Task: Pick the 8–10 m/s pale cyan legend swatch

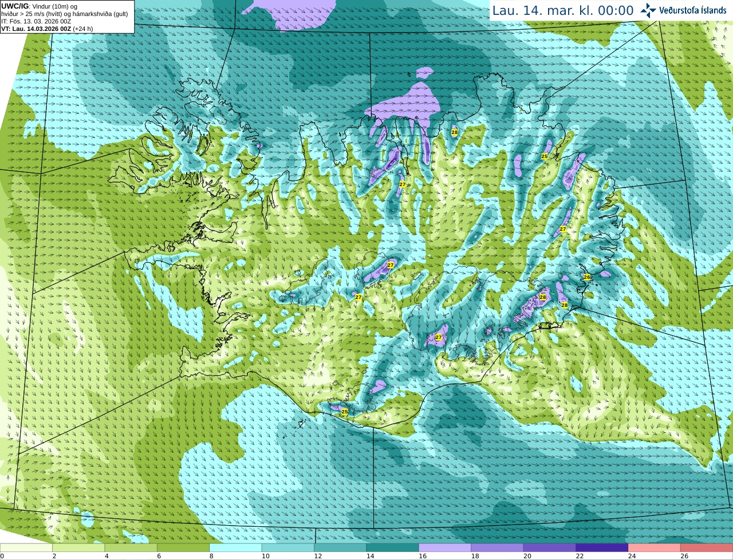Action: 236,547
